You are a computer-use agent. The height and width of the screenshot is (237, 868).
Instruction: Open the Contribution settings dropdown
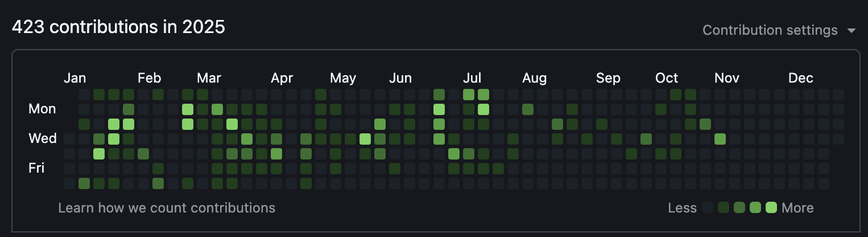tap(770, 30)
